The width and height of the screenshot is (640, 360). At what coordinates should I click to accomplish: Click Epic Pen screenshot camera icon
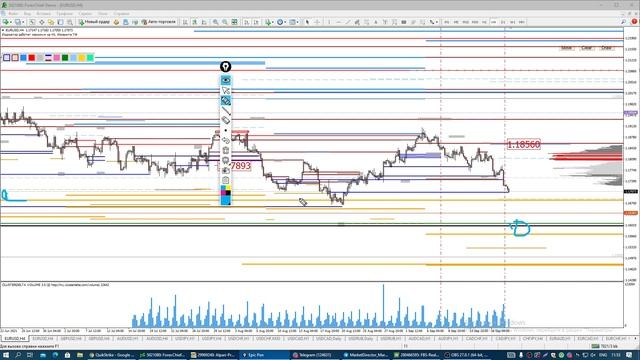(x=226, y=170)
